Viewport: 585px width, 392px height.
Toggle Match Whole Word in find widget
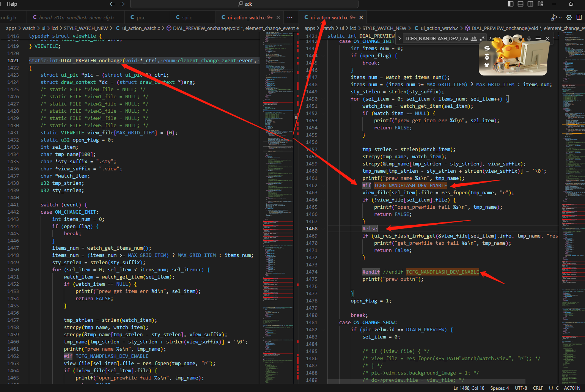click(x=474, y=38)
